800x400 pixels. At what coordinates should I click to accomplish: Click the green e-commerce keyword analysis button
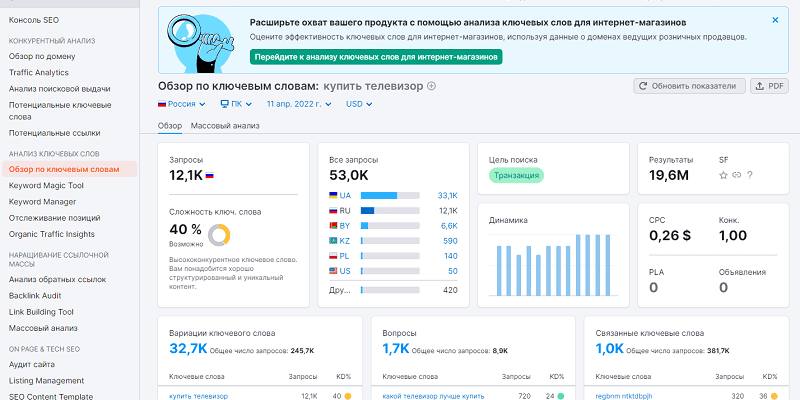point(375,57)
